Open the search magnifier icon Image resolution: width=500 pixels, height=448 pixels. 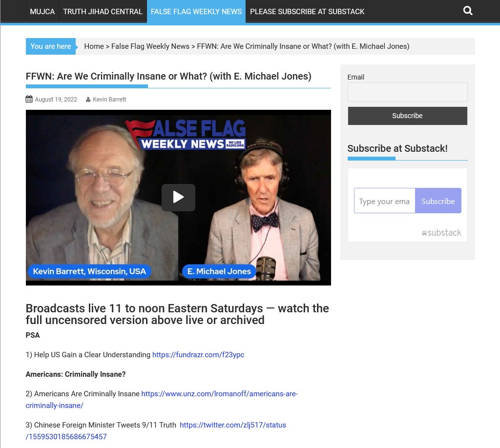467,11
